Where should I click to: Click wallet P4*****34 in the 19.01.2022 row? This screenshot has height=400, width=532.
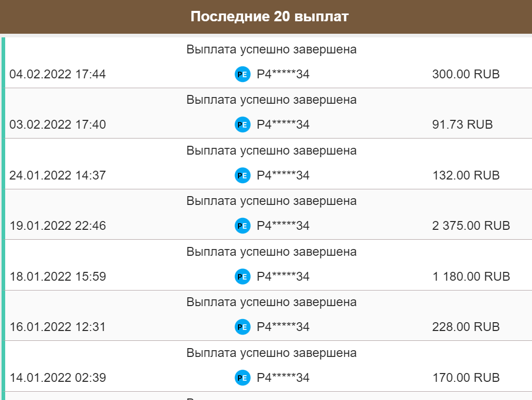(x=283, y=226)
